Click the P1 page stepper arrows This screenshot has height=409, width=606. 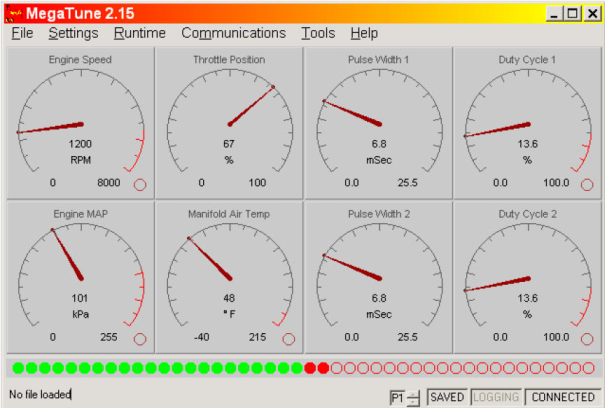click(414, 397)
